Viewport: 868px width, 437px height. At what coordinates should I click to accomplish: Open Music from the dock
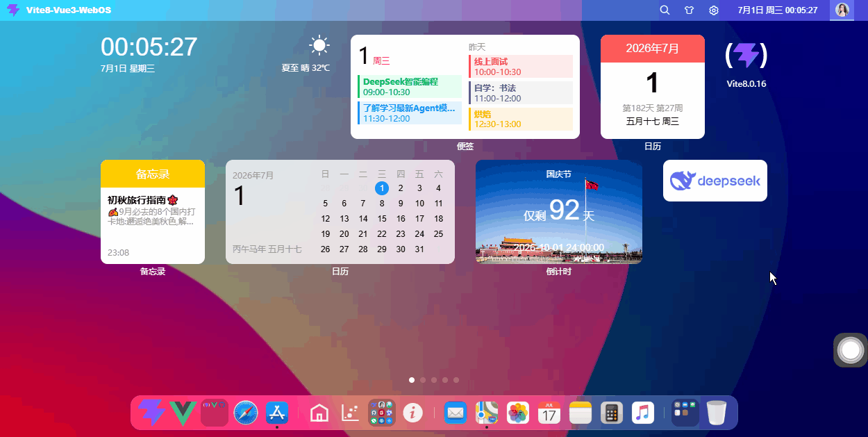tap(643, 413)
